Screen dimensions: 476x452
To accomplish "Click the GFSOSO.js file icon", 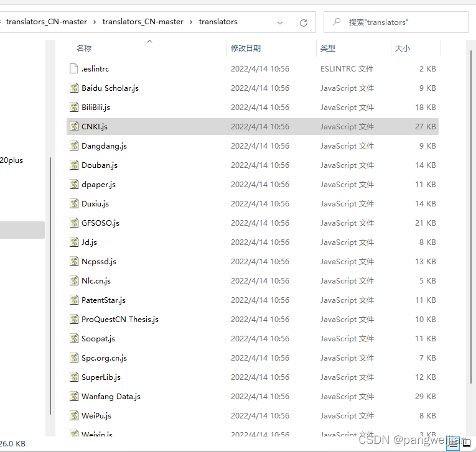I will click(74, 223).
